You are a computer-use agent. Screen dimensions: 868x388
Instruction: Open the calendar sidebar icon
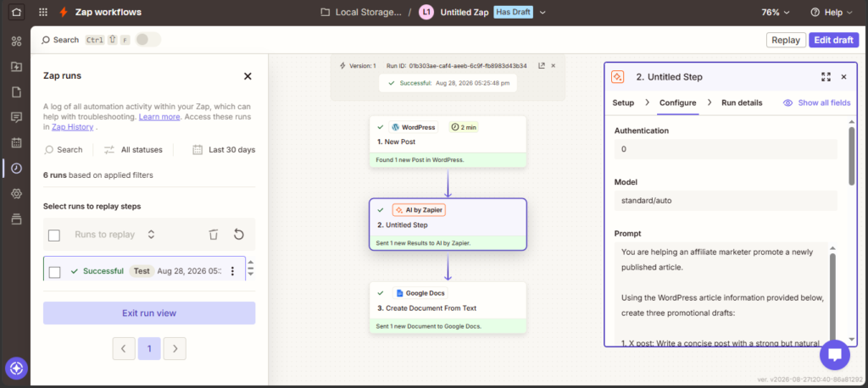pos(16,143)
